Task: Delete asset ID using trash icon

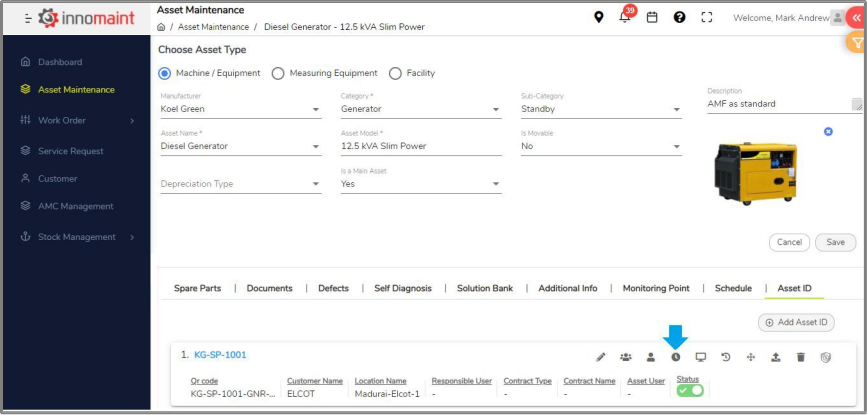Action: (800, 357)
